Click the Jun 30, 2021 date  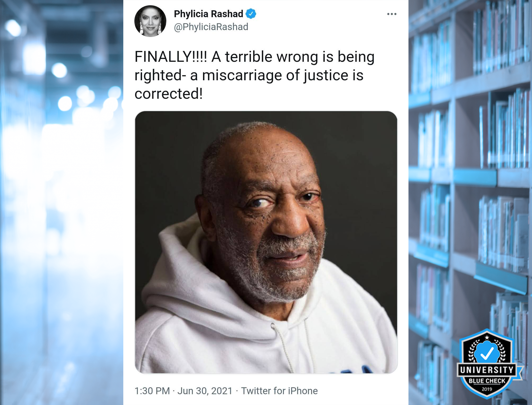205,391
